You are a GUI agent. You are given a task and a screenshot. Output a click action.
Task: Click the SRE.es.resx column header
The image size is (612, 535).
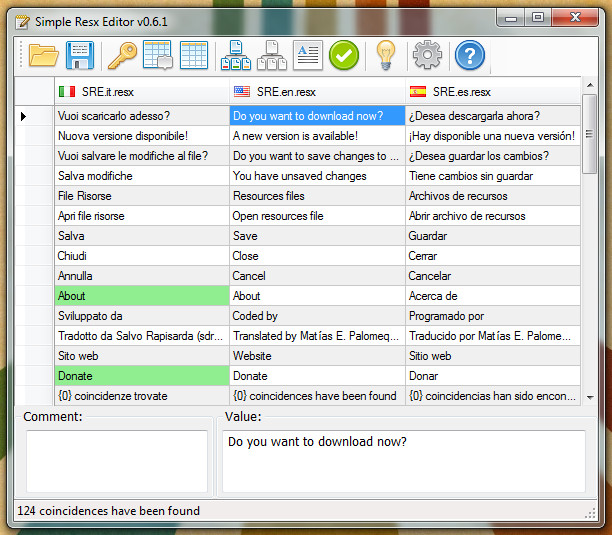coord(493,92)
